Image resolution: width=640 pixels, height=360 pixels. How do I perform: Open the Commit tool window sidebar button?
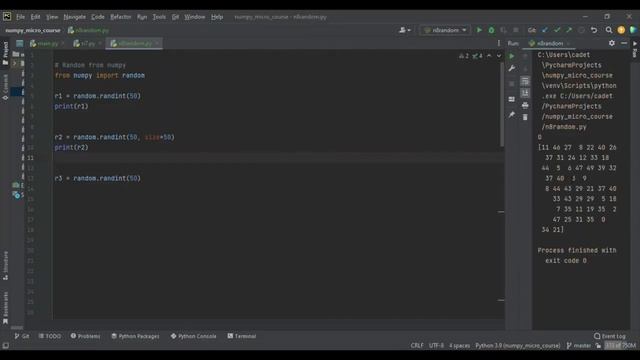[x=5, y=87]
